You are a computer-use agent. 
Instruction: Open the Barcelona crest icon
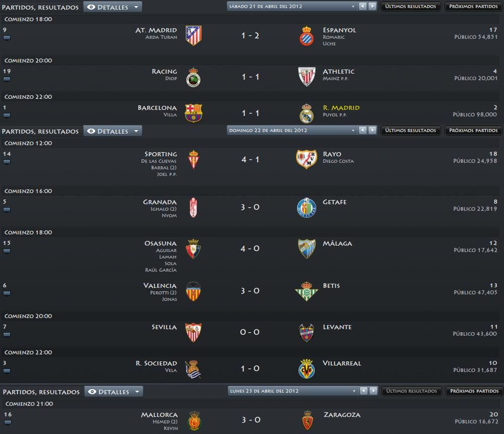[193, 113]
